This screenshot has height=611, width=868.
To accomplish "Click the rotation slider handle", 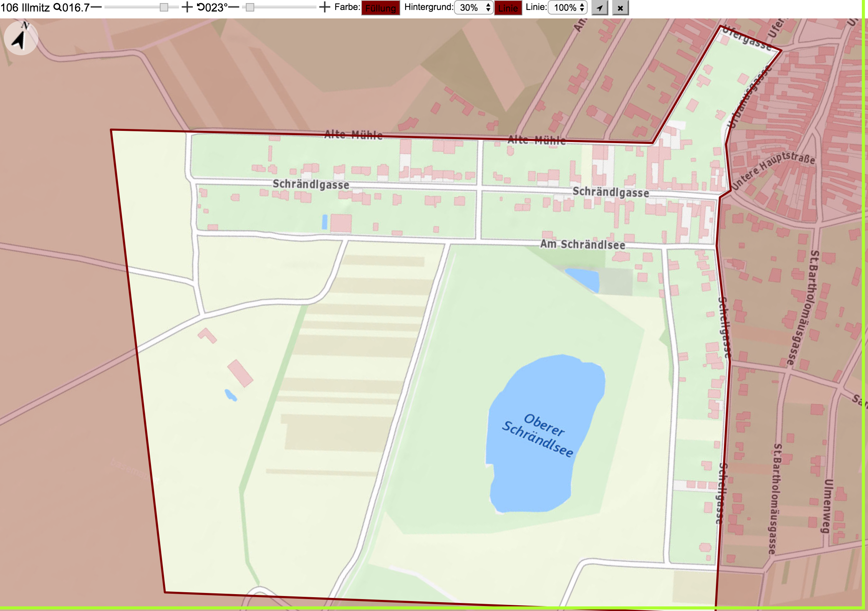I will point(250,7).
